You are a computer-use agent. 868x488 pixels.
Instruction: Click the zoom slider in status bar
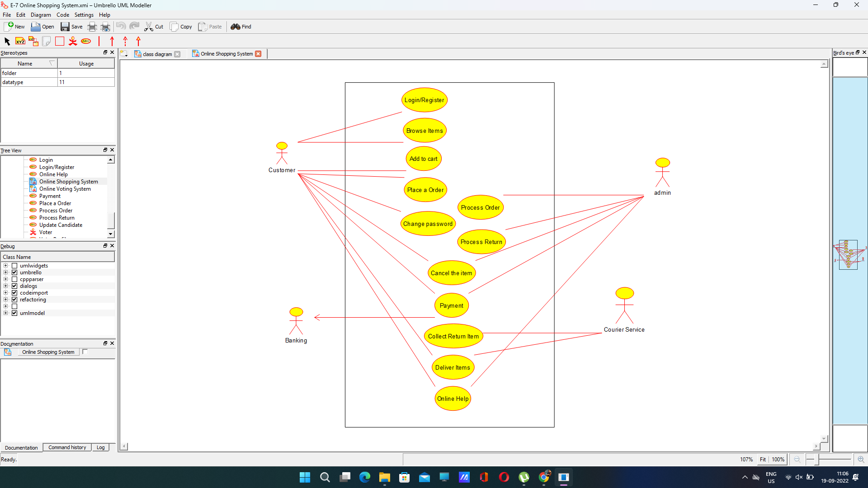829,460
